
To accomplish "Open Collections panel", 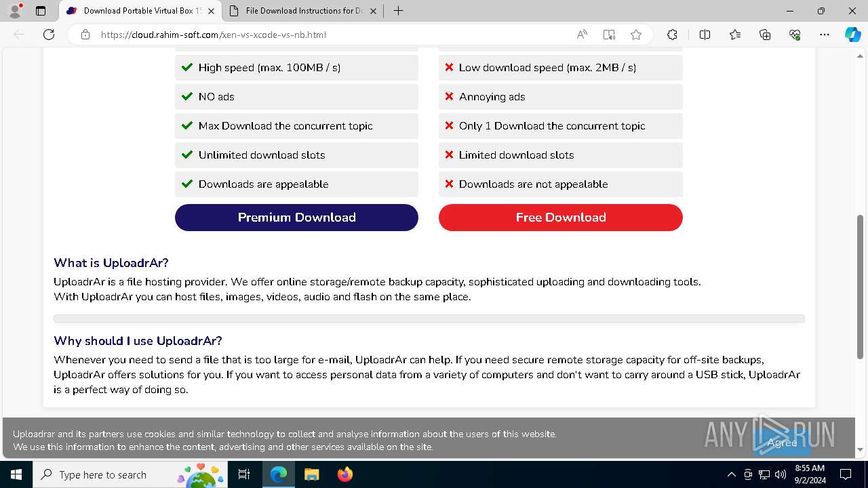I will (x=765, y=35).
